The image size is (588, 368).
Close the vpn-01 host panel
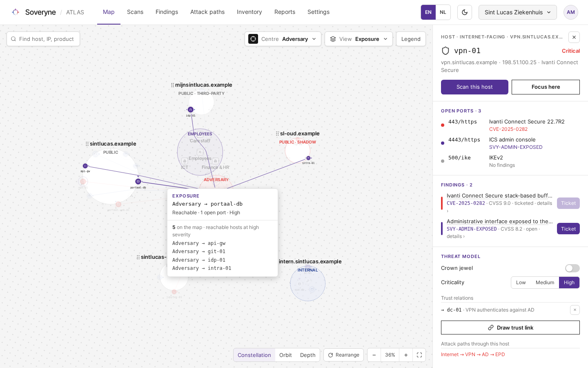(x=574, y=37)
